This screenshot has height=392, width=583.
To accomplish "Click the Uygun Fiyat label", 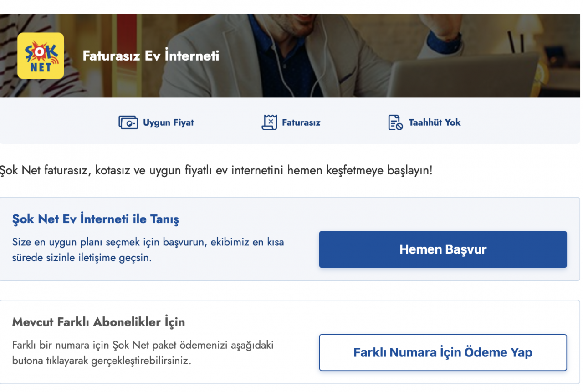I will tap(169, 122).
